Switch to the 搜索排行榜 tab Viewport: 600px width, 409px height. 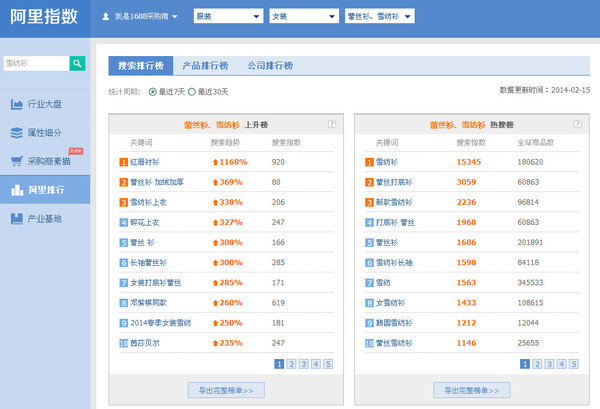point(141,65)
